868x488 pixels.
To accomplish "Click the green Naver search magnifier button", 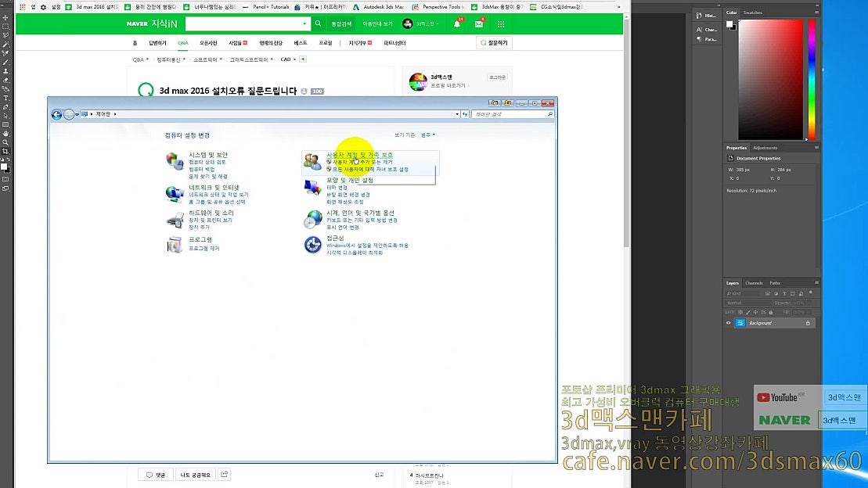I will pyautogui.click(x=318, y=24).
